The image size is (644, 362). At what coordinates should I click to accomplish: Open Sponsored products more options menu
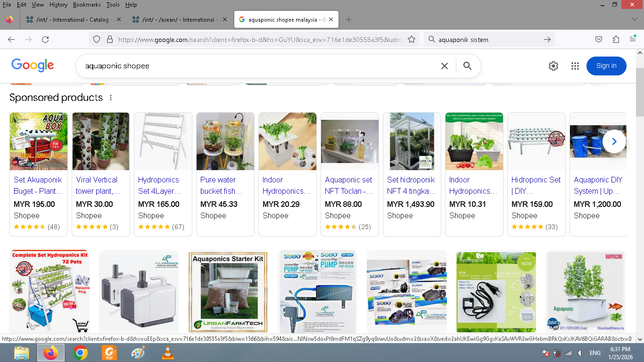coord(111,98)
